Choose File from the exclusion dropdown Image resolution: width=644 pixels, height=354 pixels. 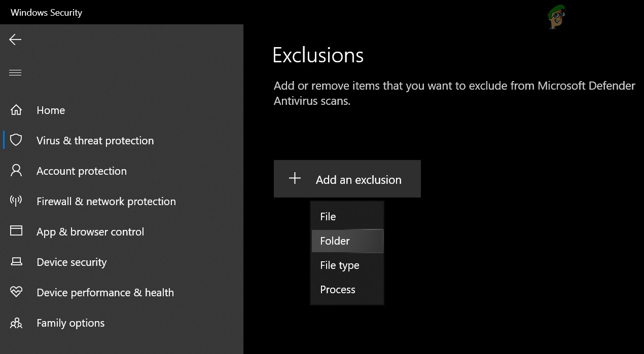tap(347, 217)
